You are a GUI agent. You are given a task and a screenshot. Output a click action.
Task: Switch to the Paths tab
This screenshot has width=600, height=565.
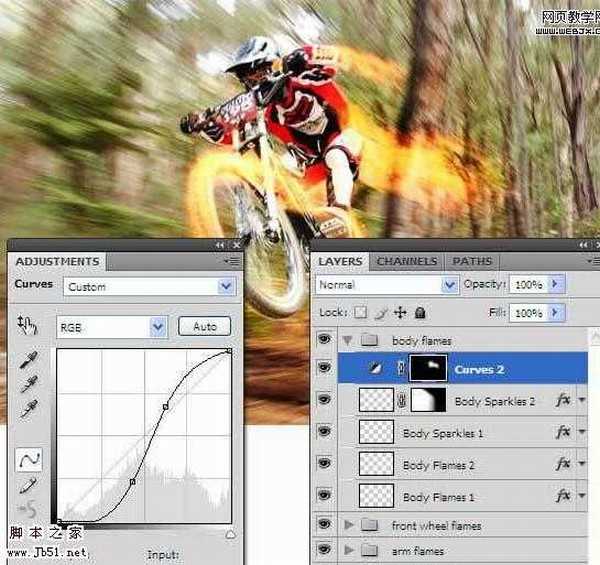(x=472, y=261)
